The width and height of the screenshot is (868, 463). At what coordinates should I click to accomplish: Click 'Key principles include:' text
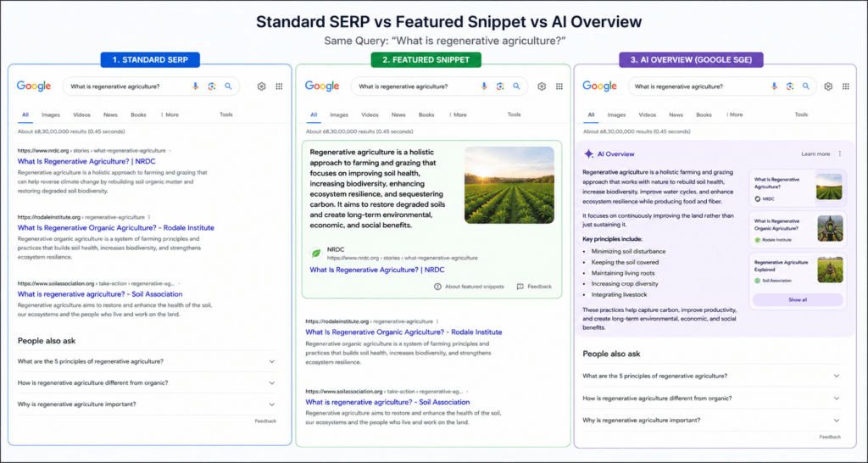(x=612, y=239)
